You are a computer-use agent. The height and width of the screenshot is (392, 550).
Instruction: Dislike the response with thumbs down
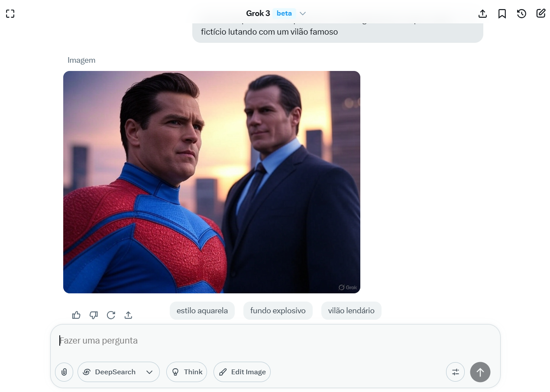click(94, 315)
